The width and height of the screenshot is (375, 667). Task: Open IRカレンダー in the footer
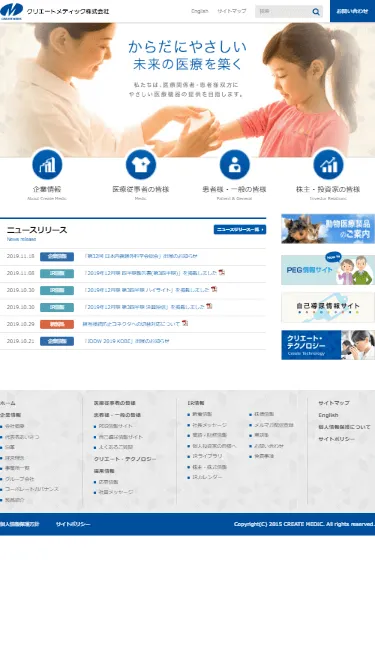(207, 477)
